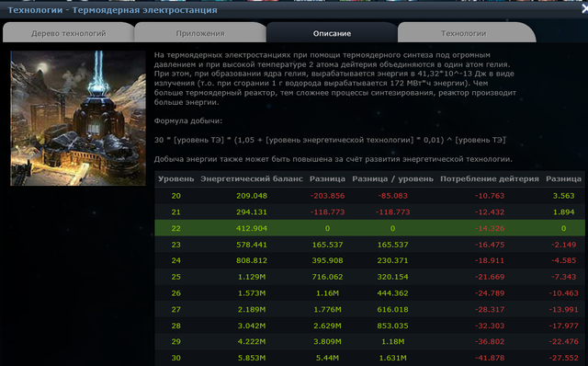Viewport: 588px width, 366px height.
Task: Select level 25 row number
Action: 175,277
